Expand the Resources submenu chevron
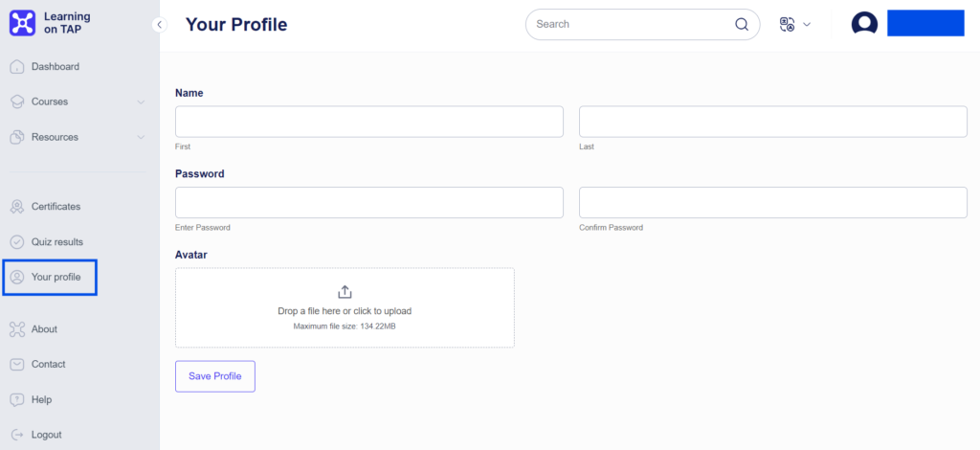This screenshot has width=980, height=450. (x=141, y=138)
